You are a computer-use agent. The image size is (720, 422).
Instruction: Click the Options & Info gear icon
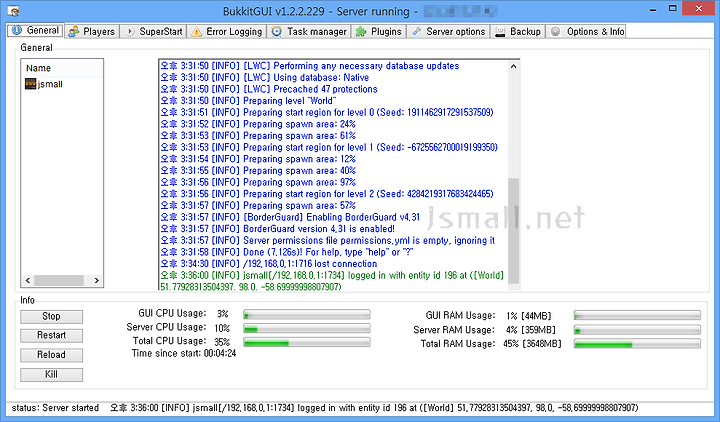tap(556, 31)
